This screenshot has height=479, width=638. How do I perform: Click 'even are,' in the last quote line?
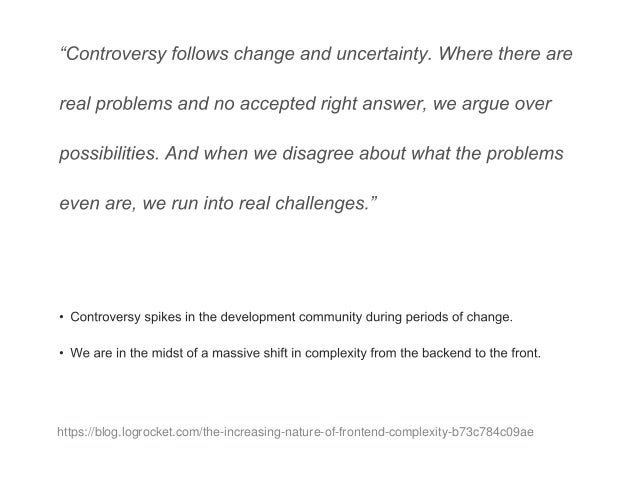pos(98,203)
